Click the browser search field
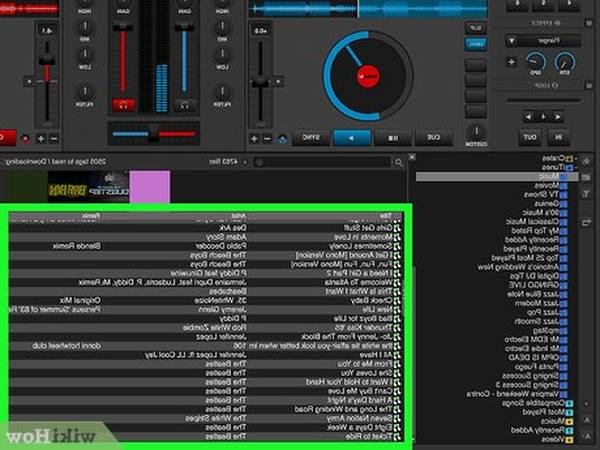Screen dimensions: 600x450 point(322,163)
